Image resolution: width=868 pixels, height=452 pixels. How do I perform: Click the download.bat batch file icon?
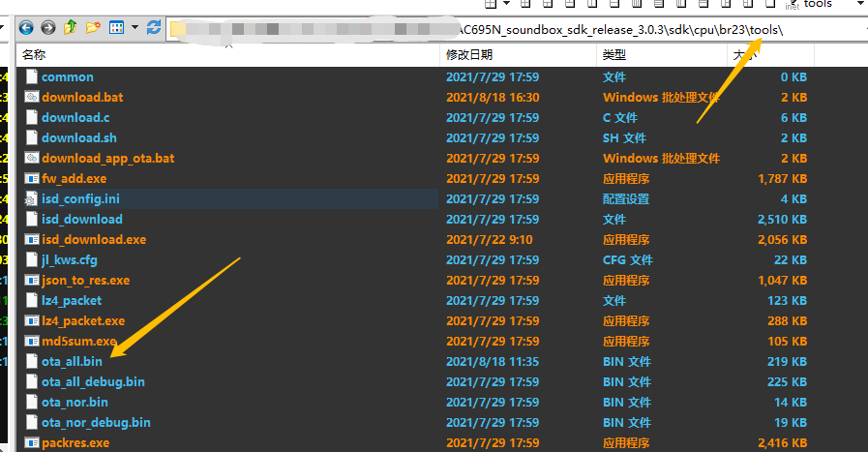point(32,97)
